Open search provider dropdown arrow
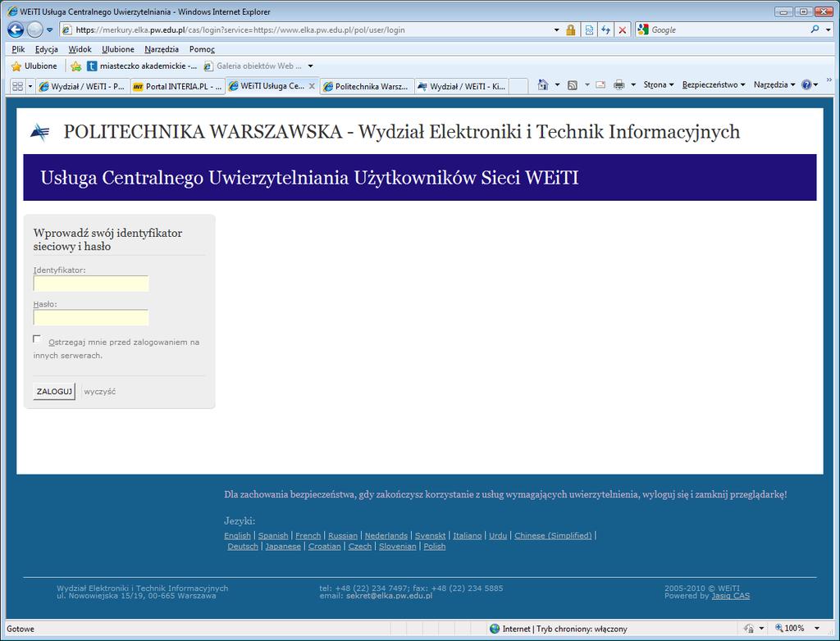Screen dimensions: 840x641 pos(829,30)
